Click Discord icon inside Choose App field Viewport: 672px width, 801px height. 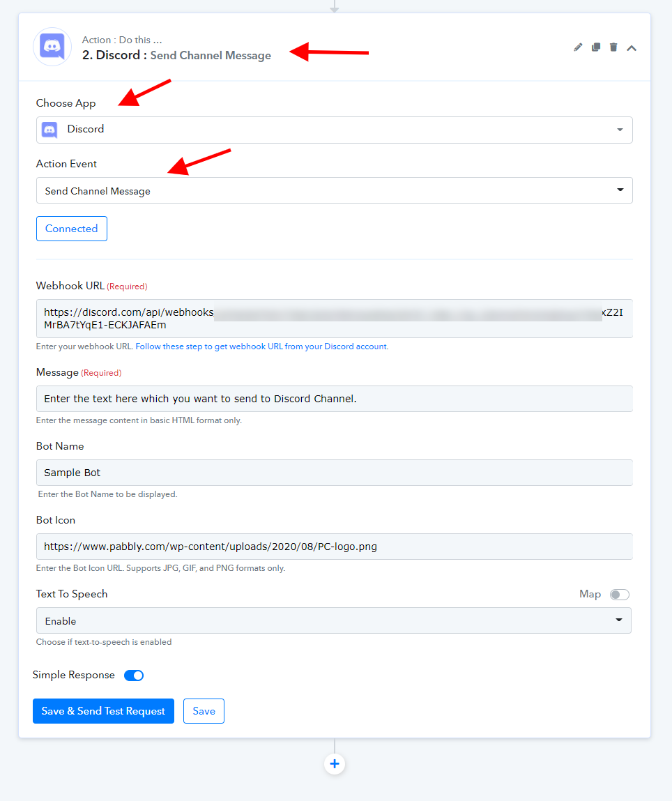(x=49, y=130)
